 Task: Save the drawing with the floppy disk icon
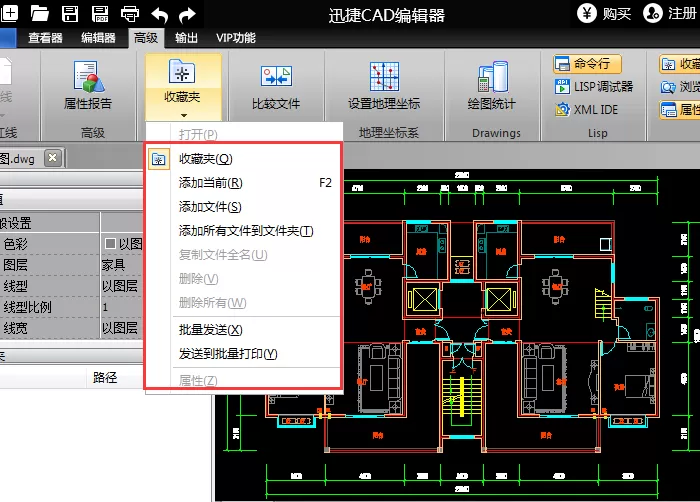(70, 13)
